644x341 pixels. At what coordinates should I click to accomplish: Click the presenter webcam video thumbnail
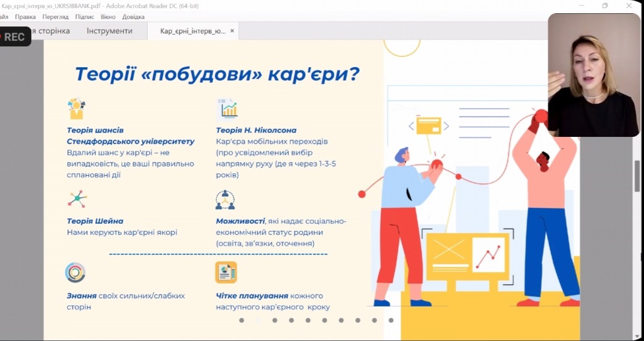[x=594, y=75]
